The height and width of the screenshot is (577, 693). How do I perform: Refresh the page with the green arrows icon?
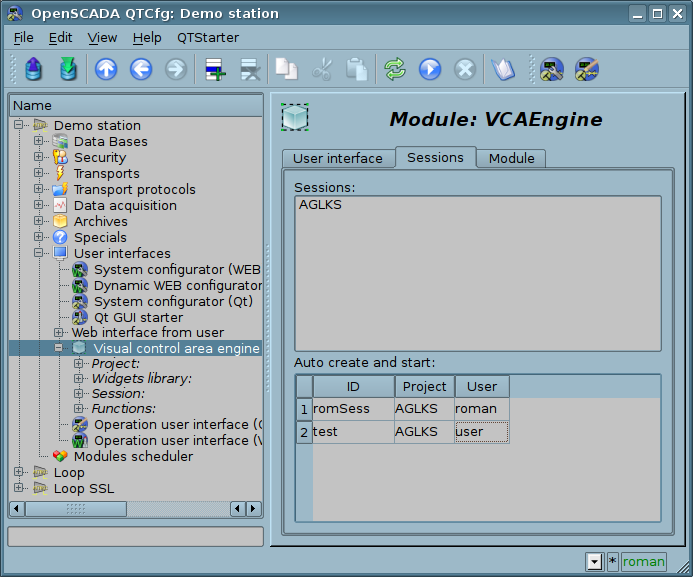(395, 69)
